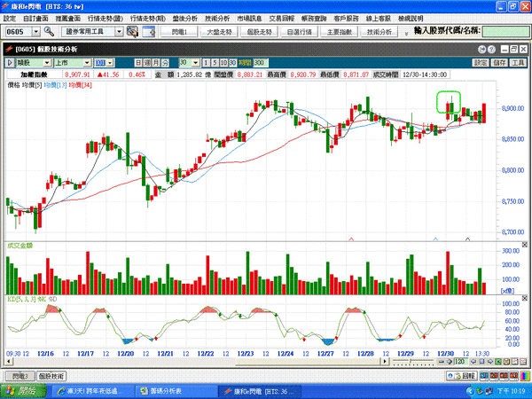Click the round arrow icon left of help icon

coord(482,50)
